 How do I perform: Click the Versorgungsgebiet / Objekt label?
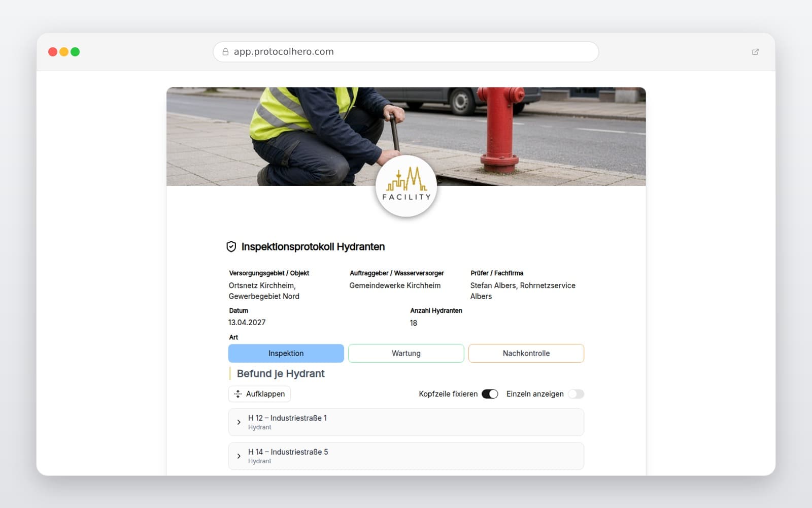(269, 273)
